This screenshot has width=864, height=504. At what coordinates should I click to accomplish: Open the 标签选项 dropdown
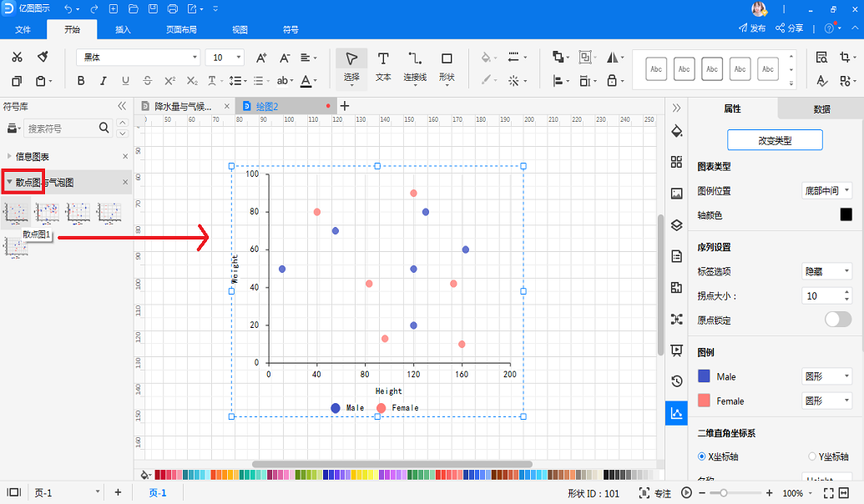(x=826, y=271)
